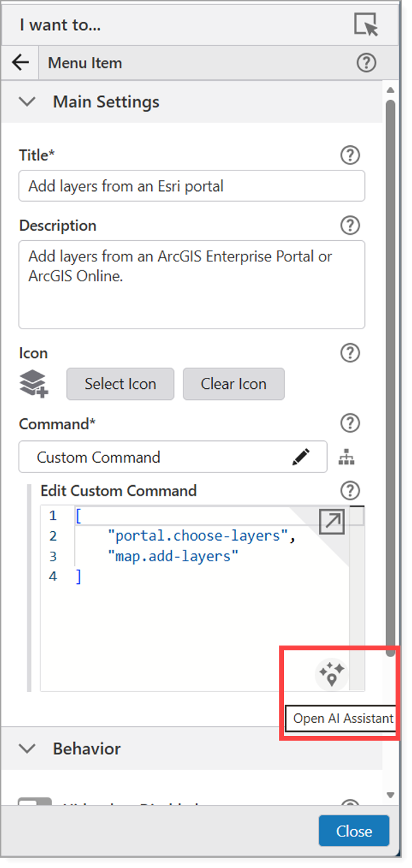412x868 pixels.
Task: Open help icon next to Title
Action: pos(350,155)
